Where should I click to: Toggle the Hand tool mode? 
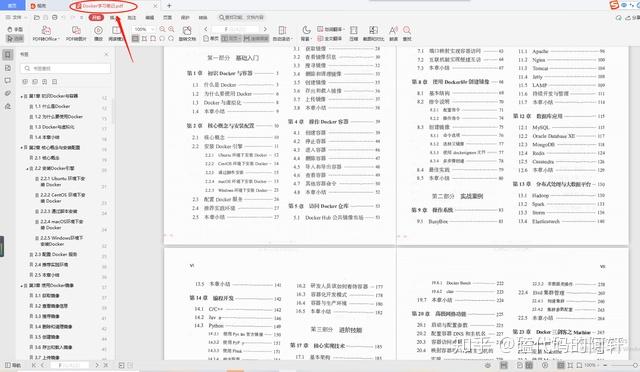pyautogui.click(x=15, y=29)
